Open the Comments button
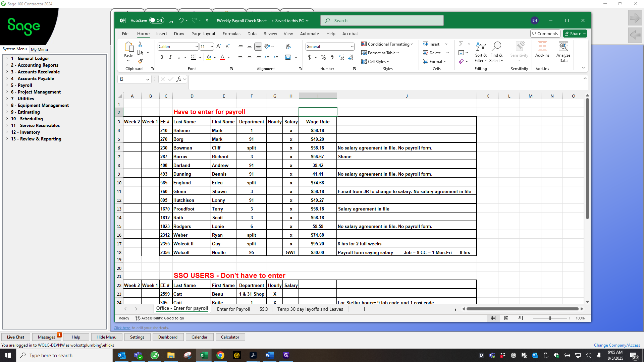Screen dimensions: 644x362 click(x=545, y=34)
